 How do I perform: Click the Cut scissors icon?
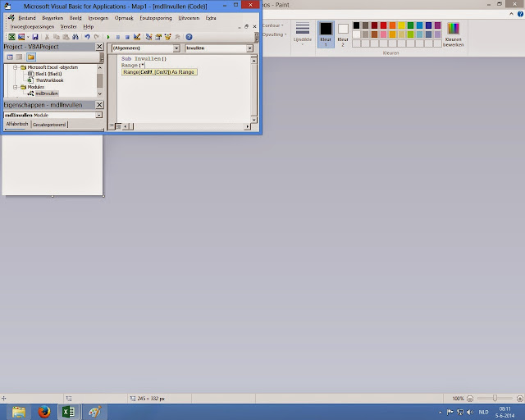pos(48,37)
